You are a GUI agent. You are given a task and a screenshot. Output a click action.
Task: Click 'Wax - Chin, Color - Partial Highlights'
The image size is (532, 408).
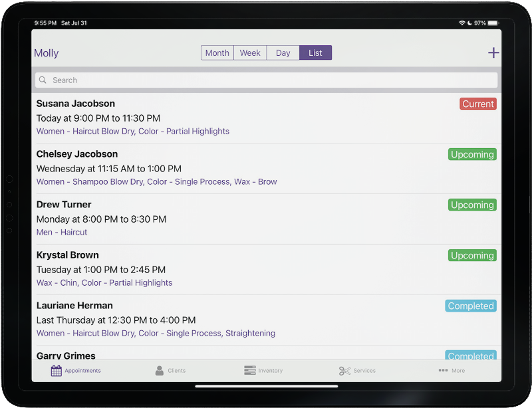tap(104, 283)
